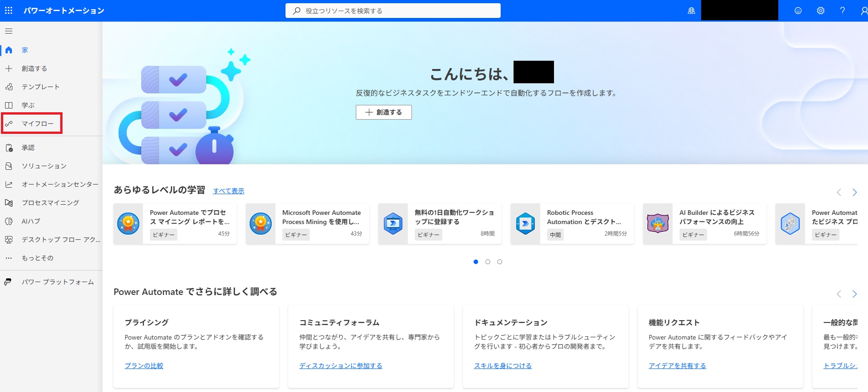Select the first carousel page dot
This screenshot has width=868, height=392.
tap(476, 262)
